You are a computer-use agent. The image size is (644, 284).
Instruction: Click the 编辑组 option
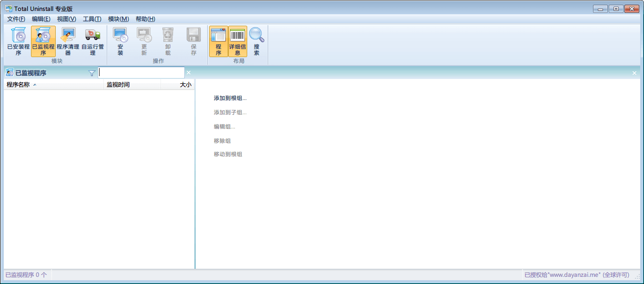[225, 126]
